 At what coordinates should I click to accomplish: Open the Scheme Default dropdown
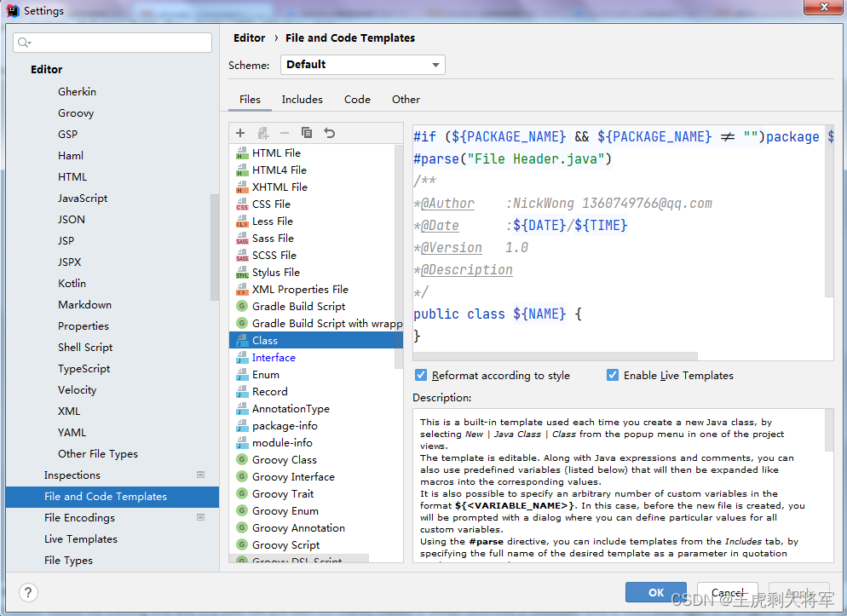(362, 65)
